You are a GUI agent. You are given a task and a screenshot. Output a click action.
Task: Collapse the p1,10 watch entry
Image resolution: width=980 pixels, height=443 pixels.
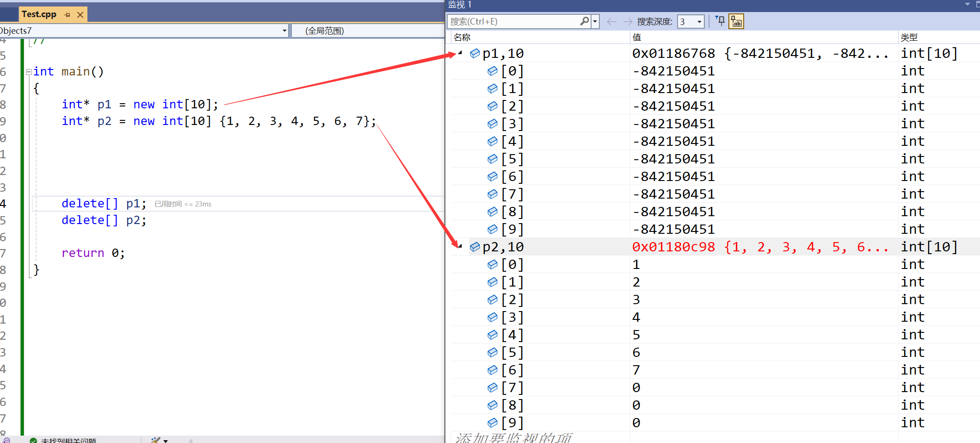point(460,53)
